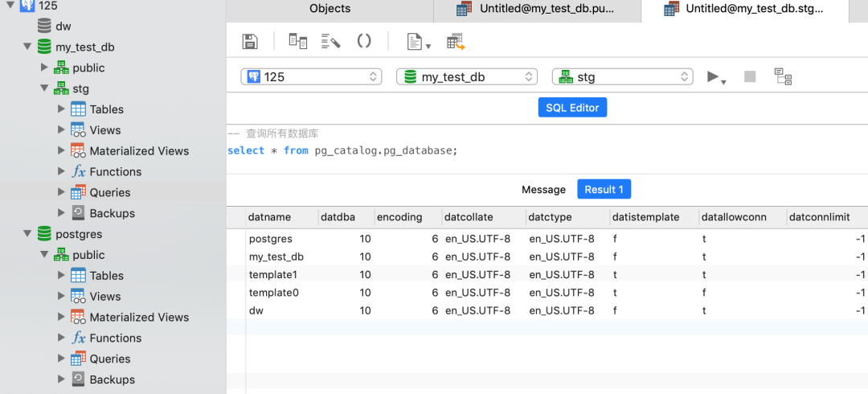Image resolution: width=868 pixels, height=394 pixels.
Task: Click the Beautify SQL toolbar icon
Action: tap(330, 41)
